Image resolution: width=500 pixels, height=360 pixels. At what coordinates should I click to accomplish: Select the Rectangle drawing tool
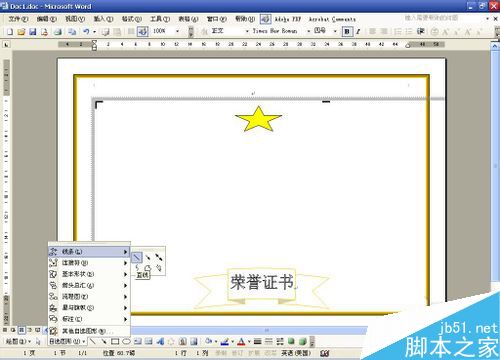coord(115,341)
